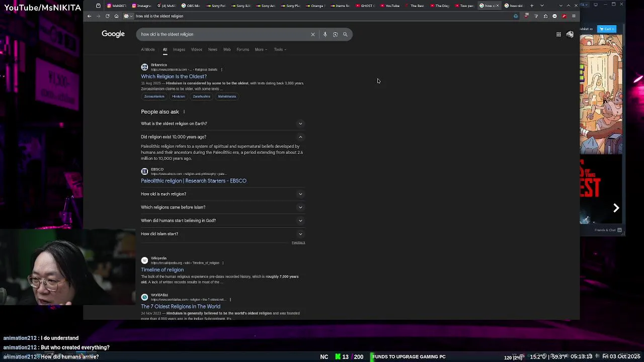Image resolution: width=644 pixels, height=362 pixels.
Task: Open the Steam game artwork thumbnail
Action: (x=601, y=95)
